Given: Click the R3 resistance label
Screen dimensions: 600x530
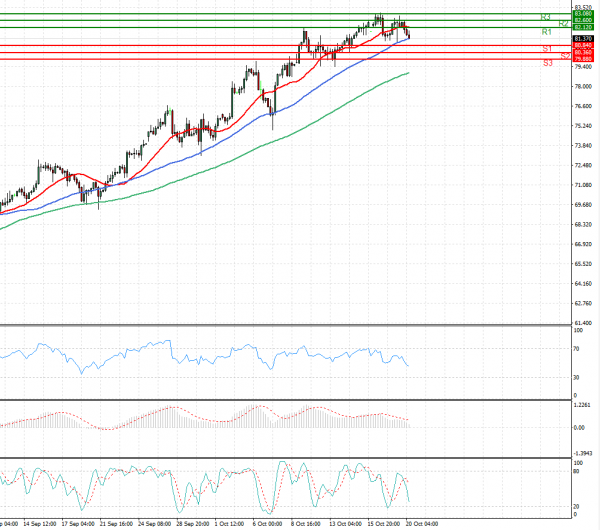Looking at the screenshot, I should pos(545,17).
